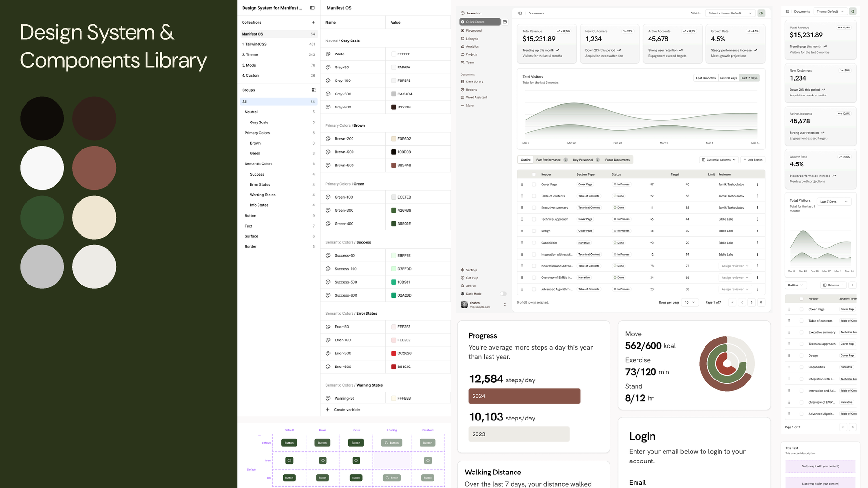
Task: Select the 1. TailwindCSS collection
Action: pos(278,44)
